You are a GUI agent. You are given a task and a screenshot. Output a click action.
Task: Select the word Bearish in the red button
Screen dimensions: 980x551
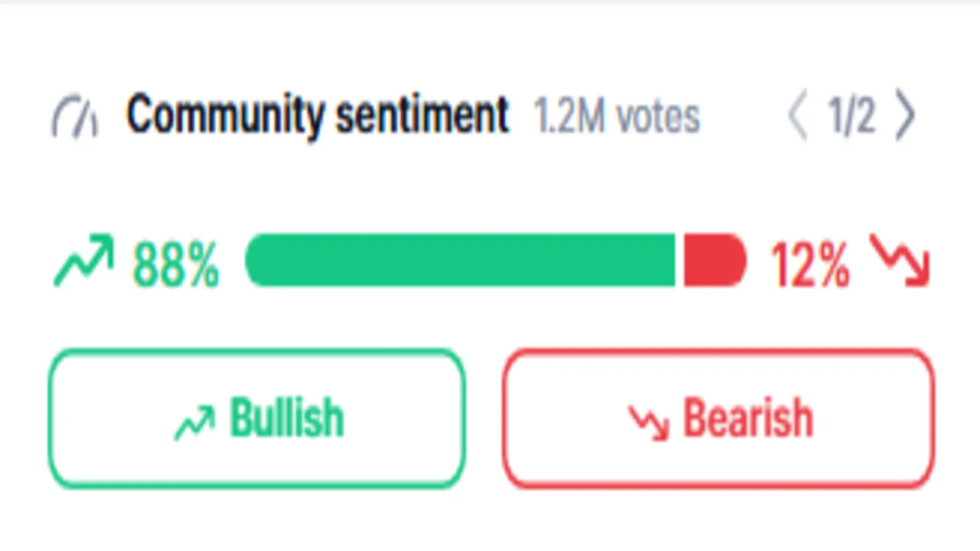point(748,418)
